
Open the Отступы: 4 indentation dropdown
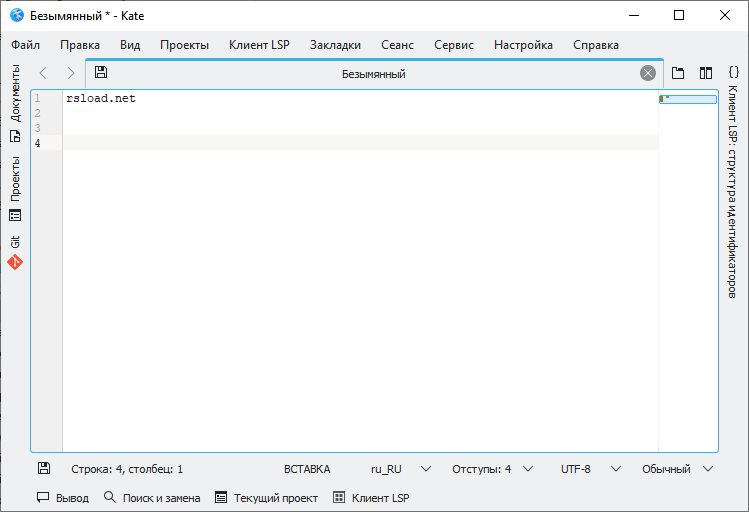tap(492, 469)
